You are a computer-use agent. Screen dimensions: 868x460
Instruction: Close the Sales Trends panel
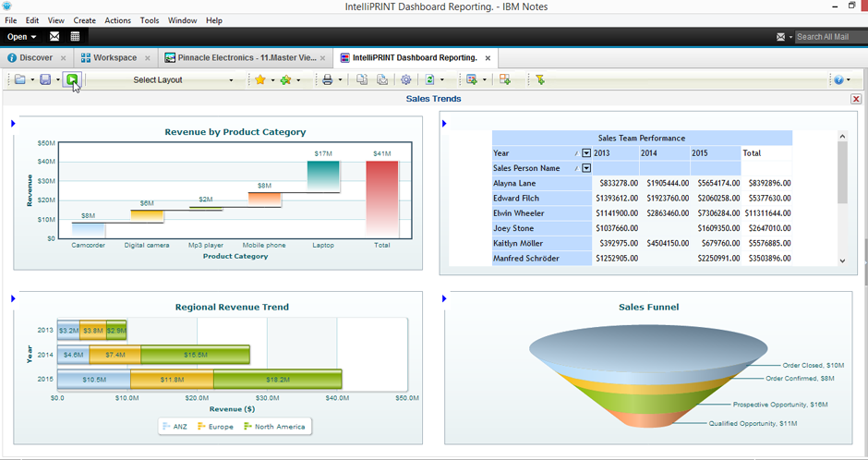[856, 99]
